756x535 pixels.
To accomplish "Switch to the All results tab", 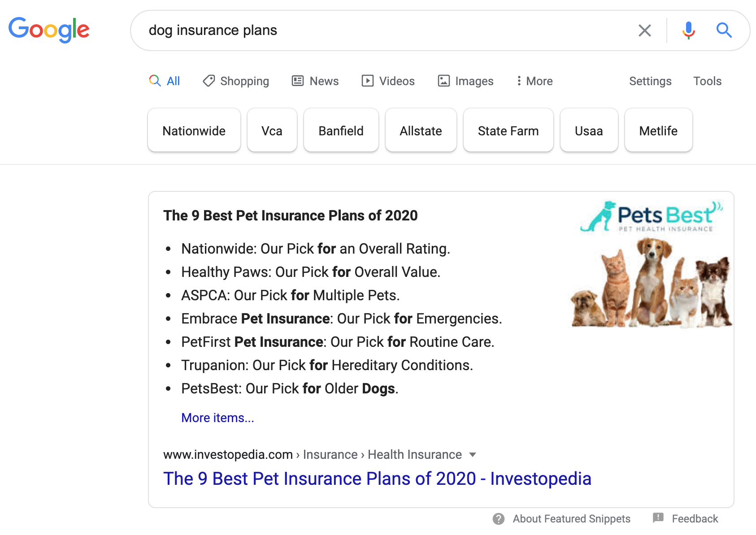I will (x=165, y=81).
